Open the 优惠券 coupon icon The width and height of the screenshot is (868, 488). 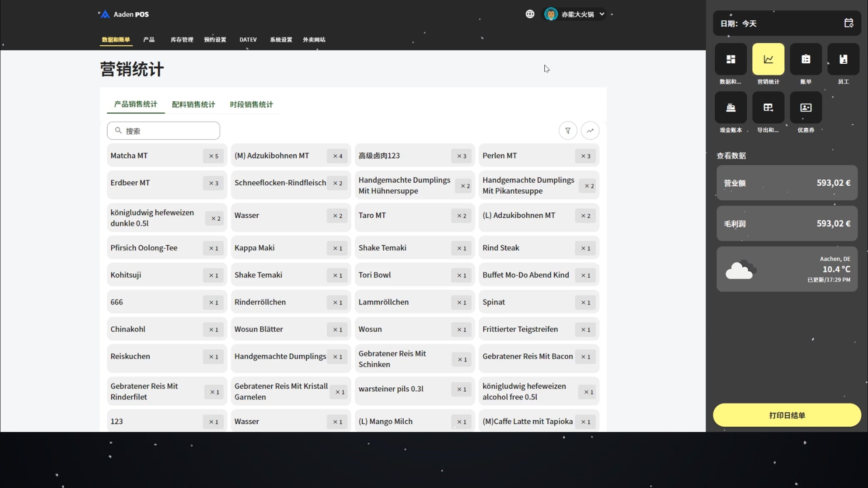806,108
